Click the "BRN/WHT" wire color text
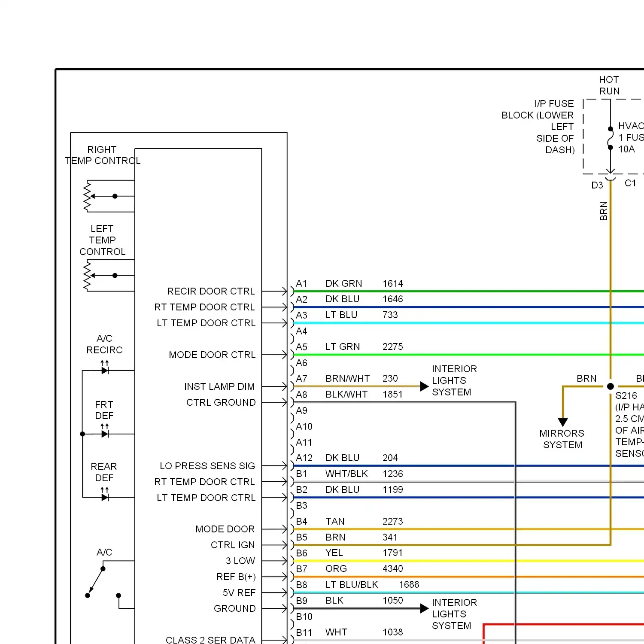The height and width of the screenshot is (644, 644). (x=347, y=378)
